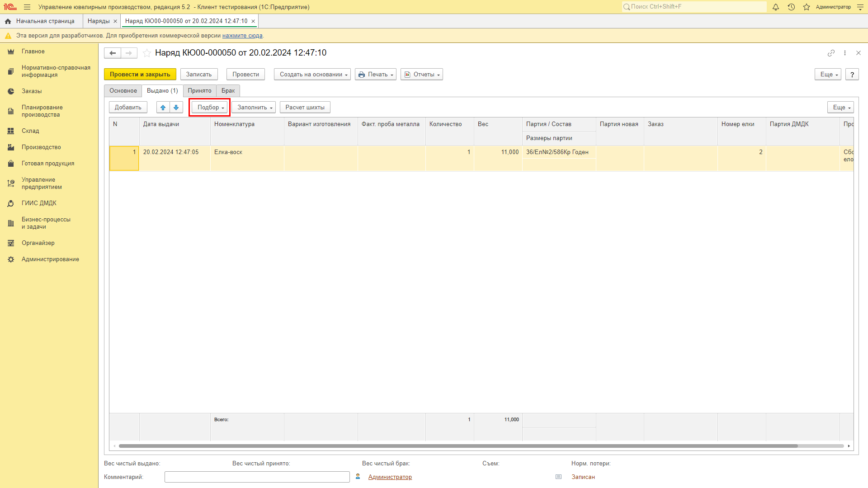
Task: Click the Планирование производства sidebar icon
Action: (11, 111)
